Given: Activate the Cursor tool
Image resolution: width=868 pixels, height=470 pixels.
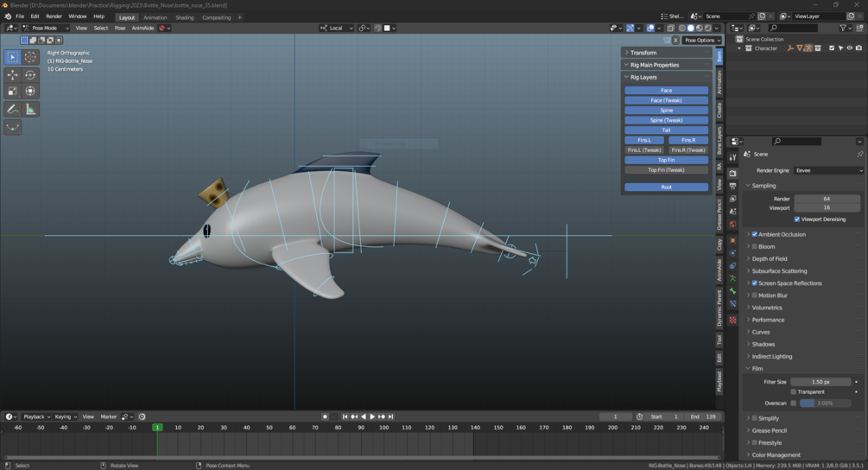Looking at the screenshot, I should 30,57.
